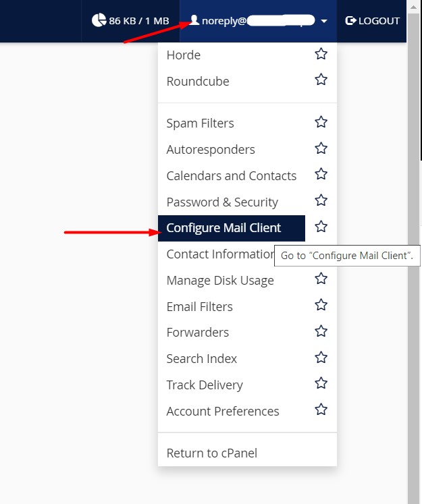Screen dimensions: 422x504
Task: Click the user account person icon
Action: click(194, 20)
